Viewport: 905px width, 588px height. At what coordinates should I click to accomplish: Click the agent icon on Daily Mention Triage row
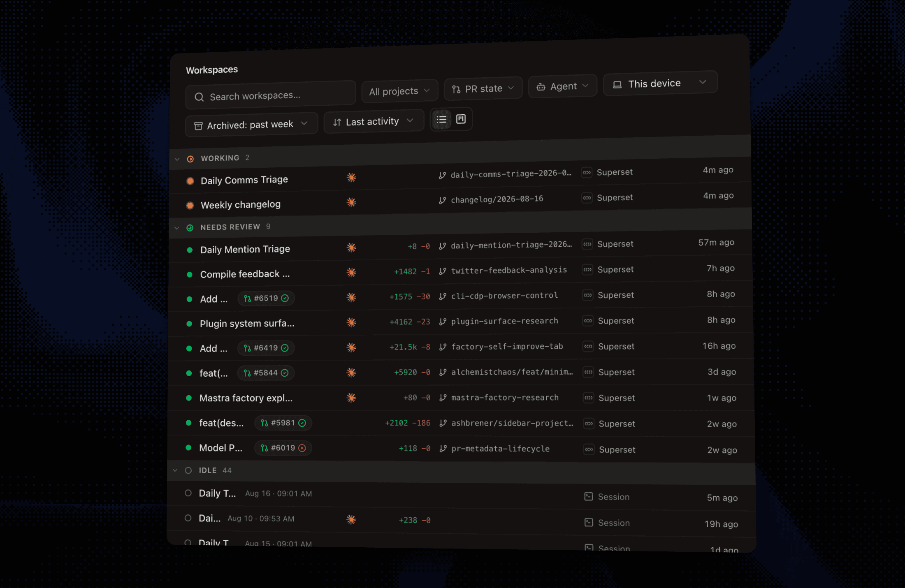[x=351, y=248]
